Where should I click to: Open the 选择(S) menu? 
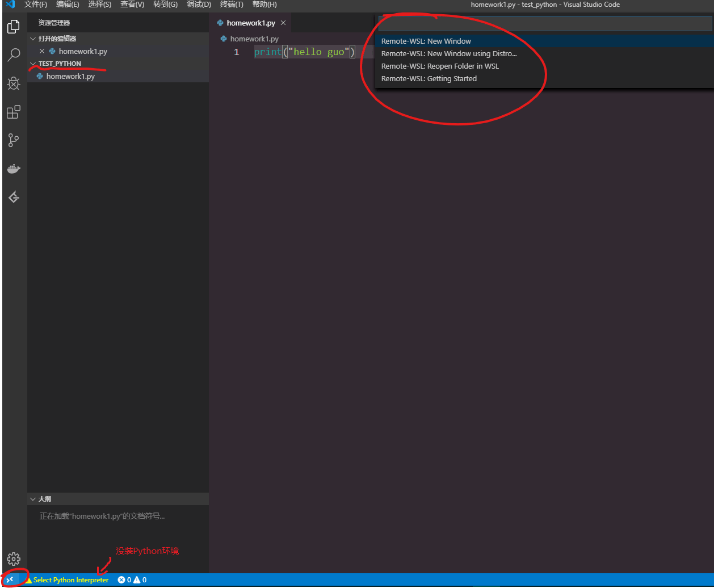(100, 5)
